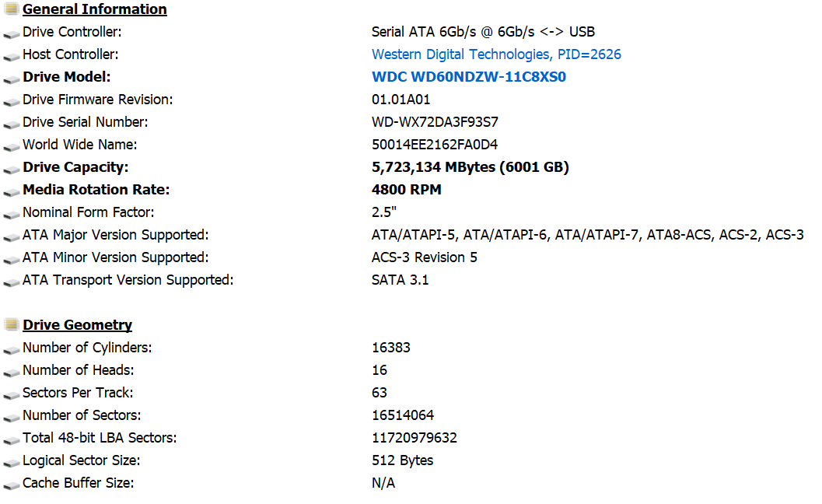
Task: Click the SATA 3.1 transport version value
Action: click(x=400, y=280)
